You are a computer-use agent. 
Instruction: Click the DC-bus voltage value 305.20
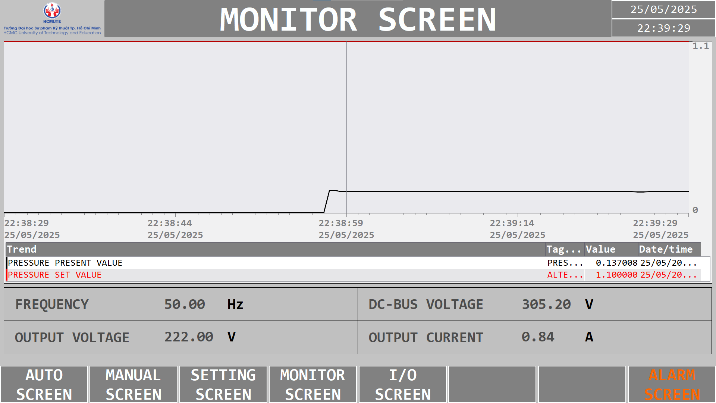click(x=546, y=304)
